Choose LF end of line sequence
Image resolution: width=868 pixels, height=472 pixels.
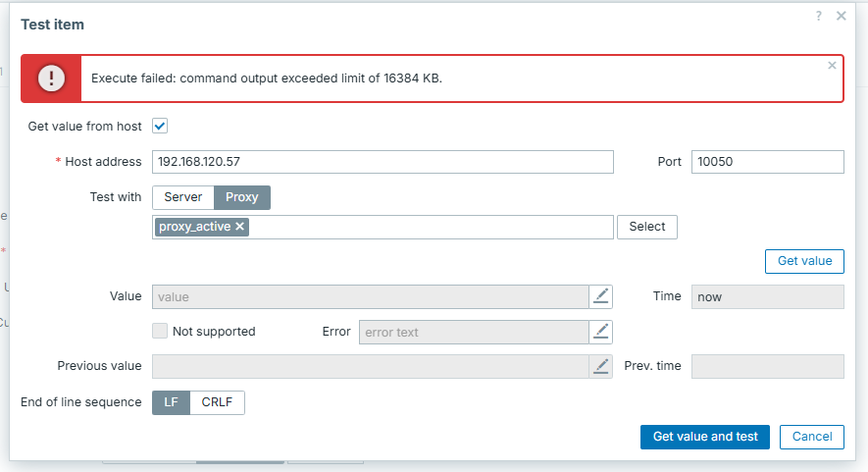[171, 402]
